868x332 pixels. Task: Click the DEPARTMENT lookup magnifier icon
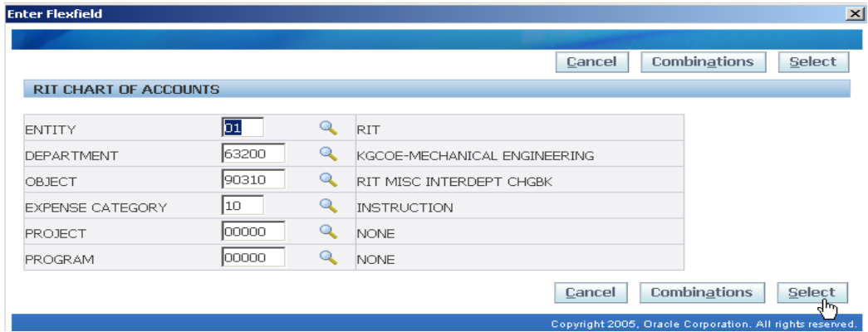click(x=329, y=154)
